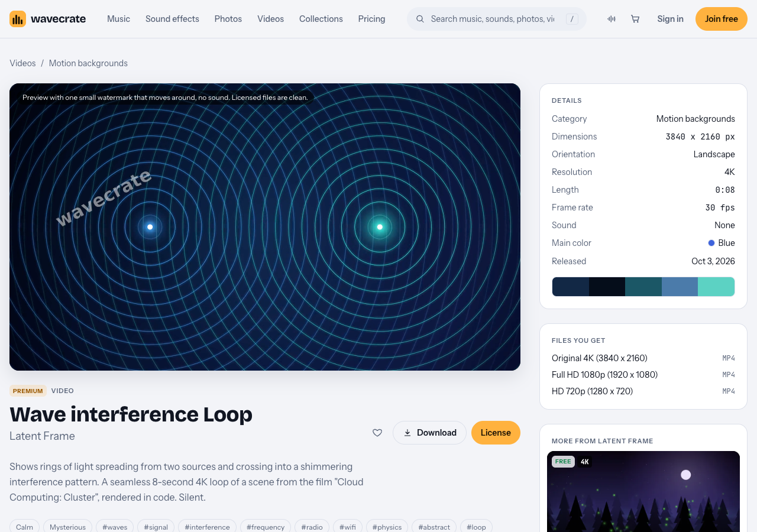Image resolution: width=757 pixels, height=532 pixels.
Task: Select the steel blue palette swatch
Action: [x=680, y=287]
